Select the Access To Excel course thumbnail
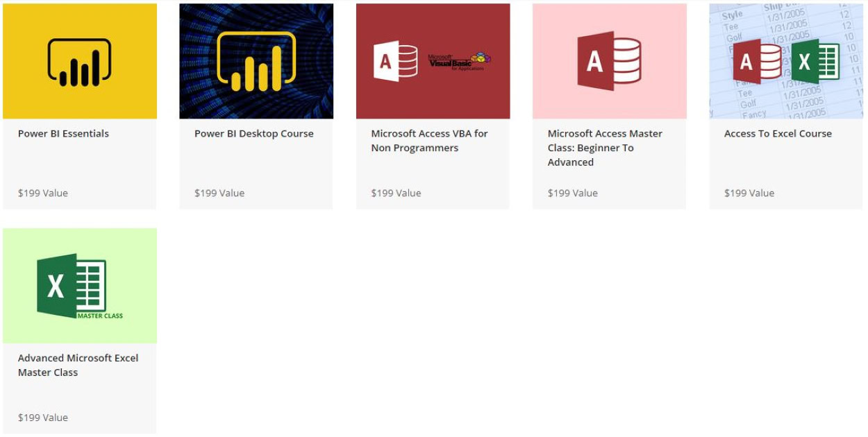 click(x=785, y=60)
